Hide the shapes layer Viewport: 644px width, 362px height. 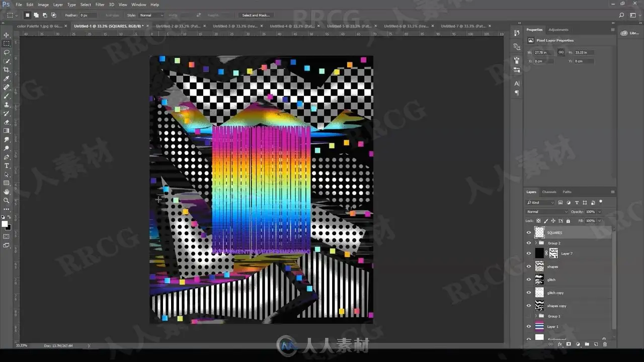(528, 266)
